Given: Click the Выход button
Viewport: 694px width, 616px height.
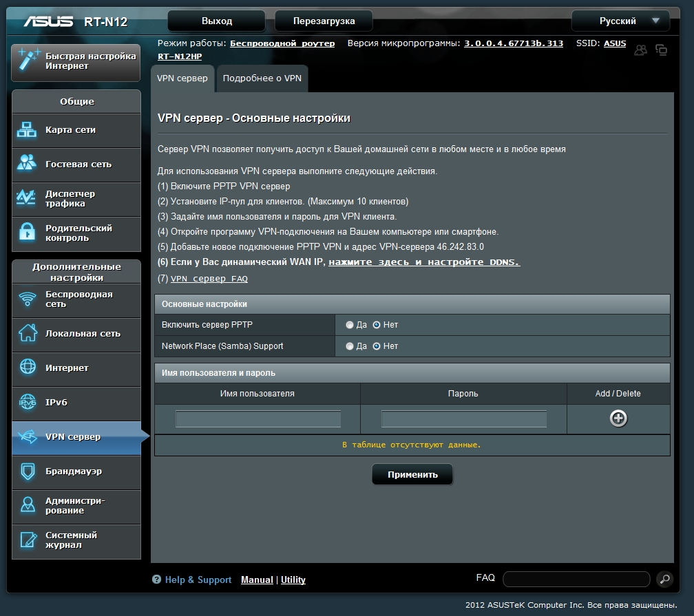Looking at the screenshot, I should point(216,21).
